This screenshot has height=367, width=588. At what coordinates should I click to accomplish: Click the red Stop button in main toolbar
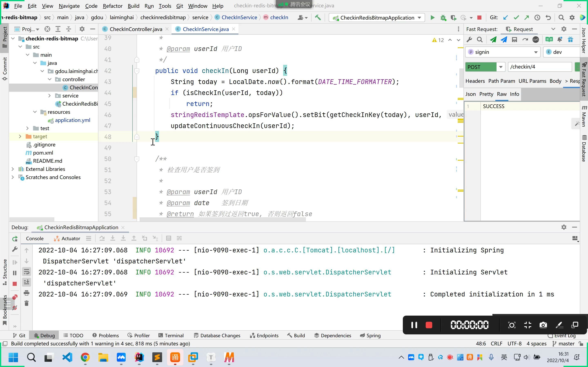479,18
